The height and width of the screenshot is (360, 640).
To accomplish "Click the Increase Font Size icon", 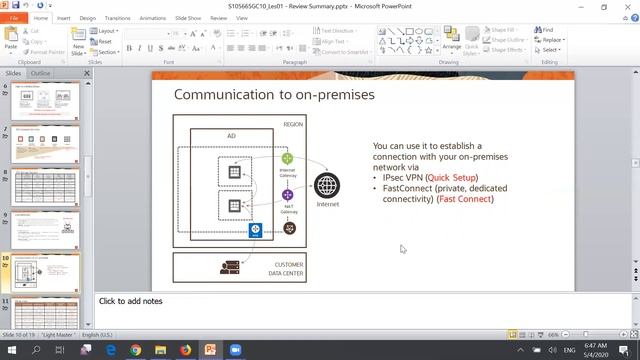I will pyautogui.click(x=193, y=34).
